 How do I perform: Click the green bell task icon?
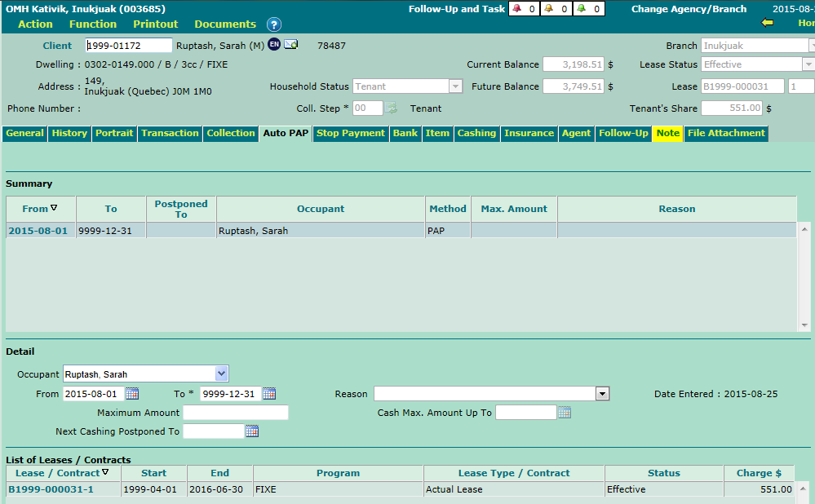click(581, 9)
